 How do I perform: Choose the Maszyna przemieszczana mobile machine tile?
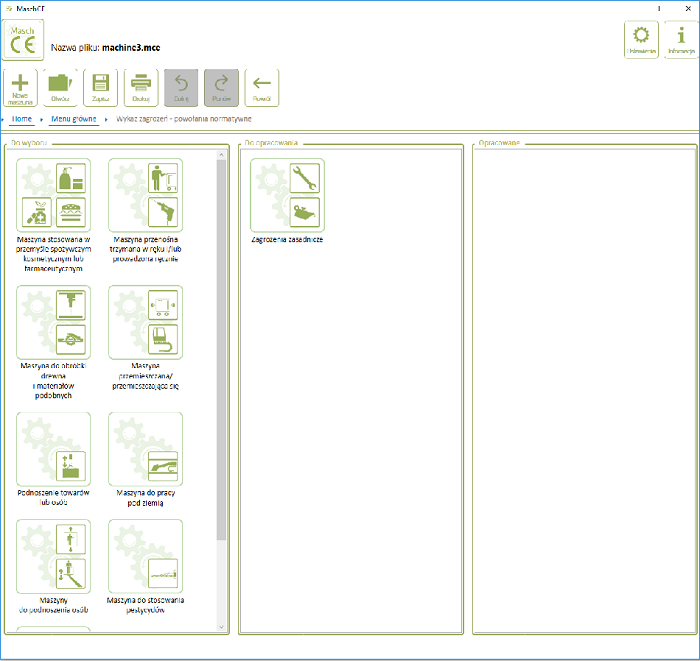[x=146, y=322]
